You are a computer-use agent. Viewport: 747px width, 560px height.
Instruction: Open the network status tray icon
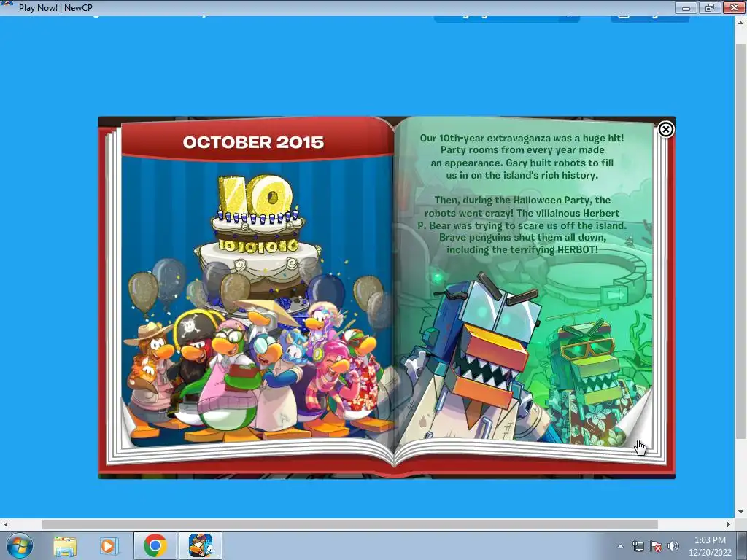coord(638,546)
